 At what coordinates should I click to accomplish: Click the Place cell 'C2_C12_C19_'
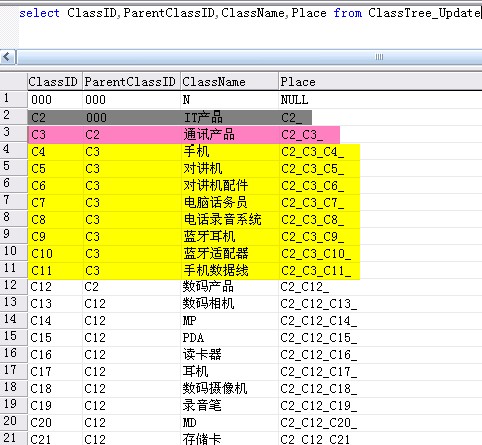(x=319, y=406)
